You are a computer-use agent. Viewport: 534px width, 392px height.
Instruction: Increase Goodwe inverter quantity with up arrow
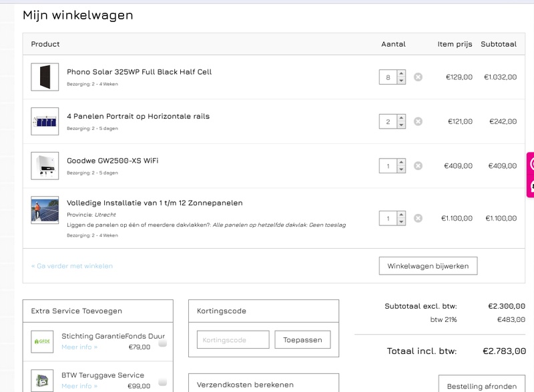click(400, 162)
